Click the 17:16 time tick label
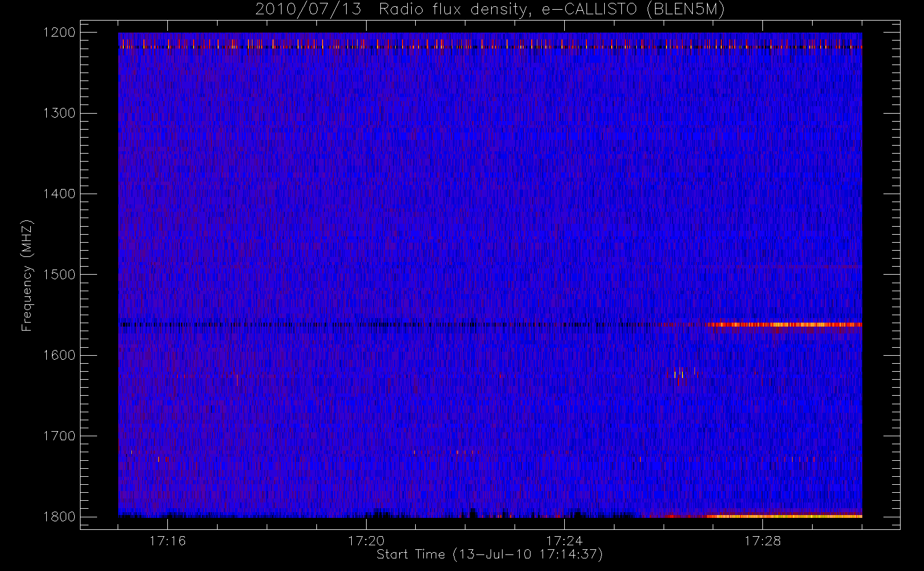 (x=168, y=541)
